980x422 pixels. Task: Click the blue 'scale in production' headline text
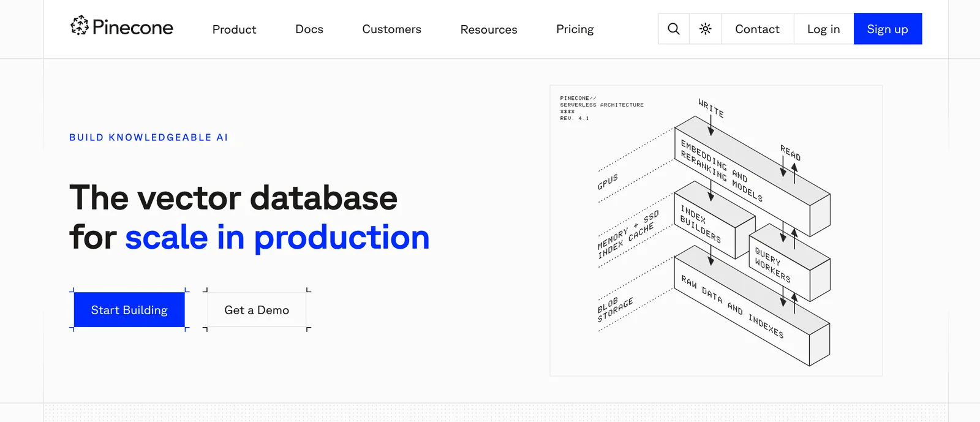pyautogui.click(x=277, y=238)
